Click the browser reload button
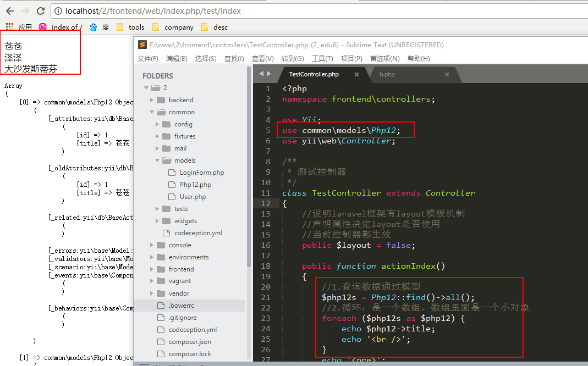This screenshot has height=366, width=588. [x=40, y=10]
